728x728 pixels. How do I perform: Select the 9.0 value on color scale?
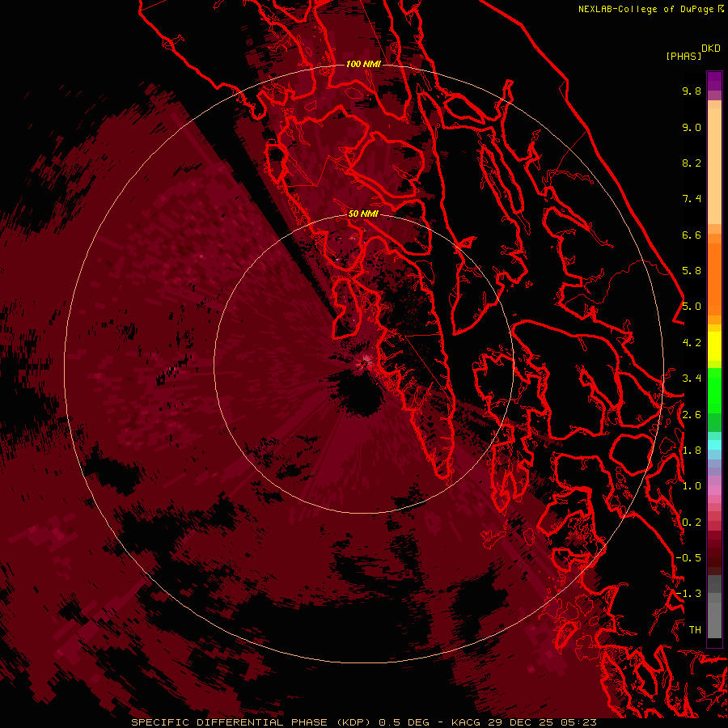pyautogui.click(x=692, y=127)
